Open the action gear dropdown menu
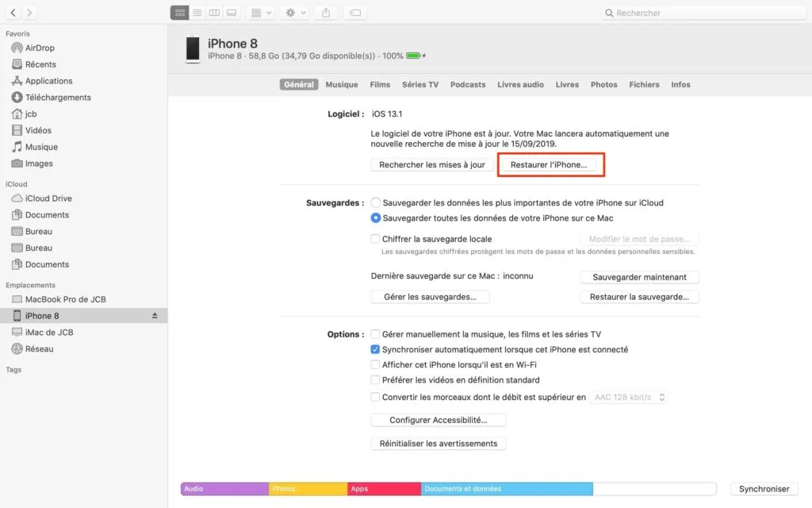 click(x=296, y=13)
